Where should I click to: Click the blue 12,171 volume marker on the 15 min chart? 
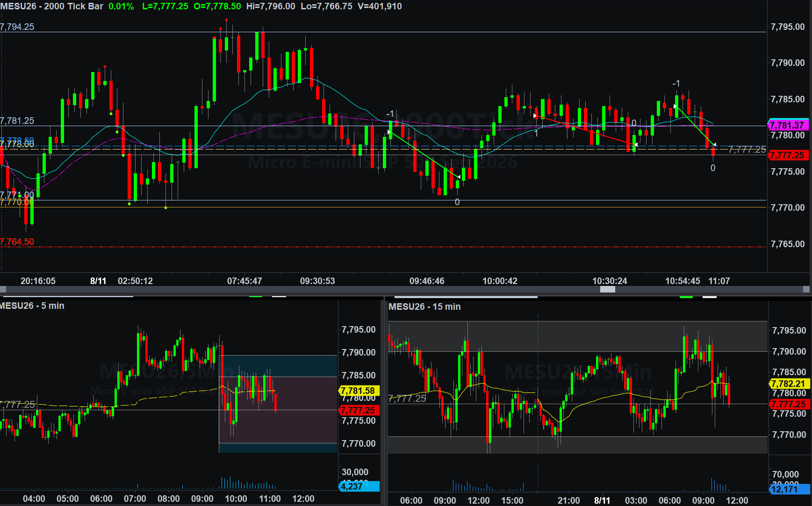pos(789,489)
